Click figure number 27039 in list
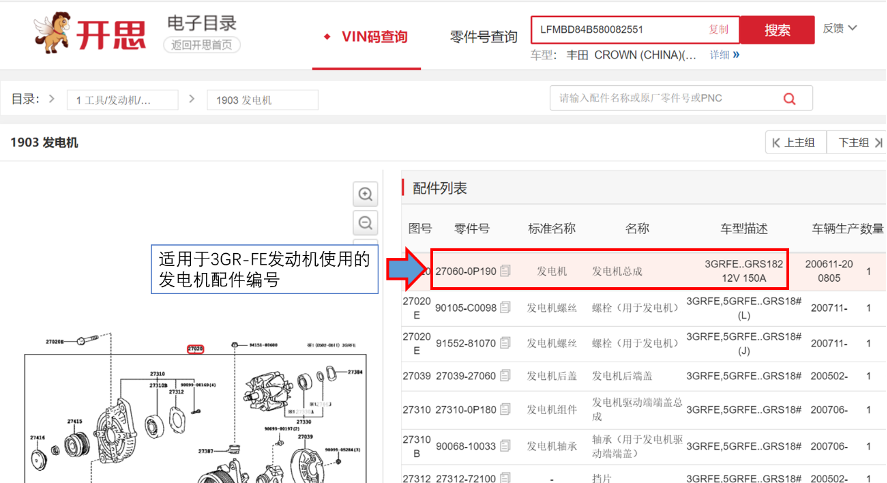The height and width of the screenshot is (483, 887). coord(417,376)
